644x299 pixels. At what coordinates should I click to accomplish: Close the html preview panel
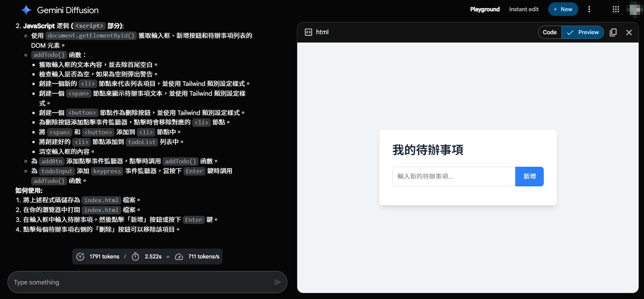coord(629,32)
